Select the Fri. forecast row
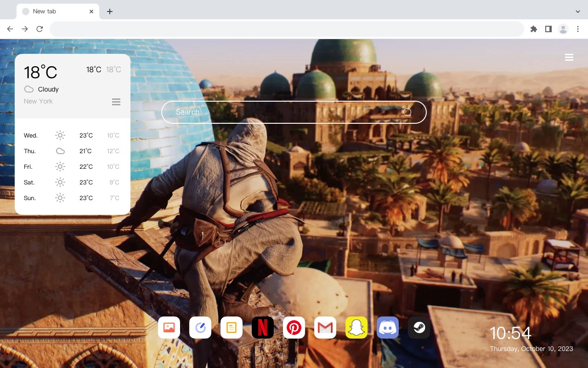 pos(72,167)
